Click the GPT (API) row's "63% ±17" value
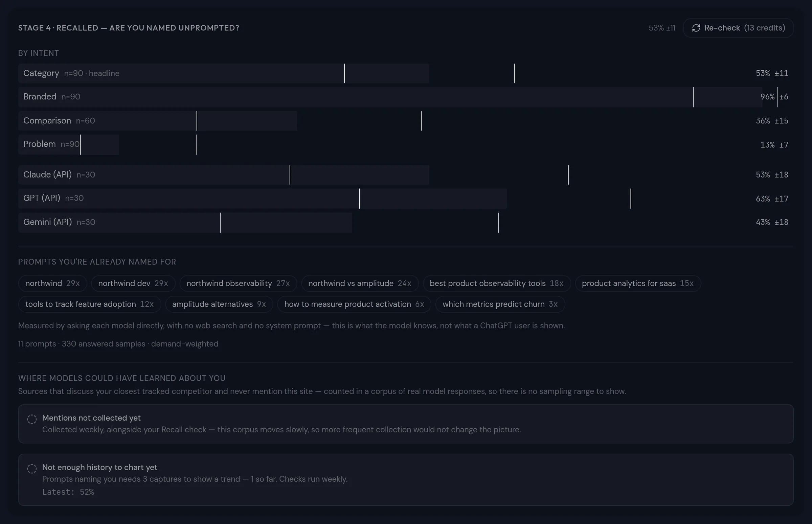 pyautogui.click(x=772, y=199)
